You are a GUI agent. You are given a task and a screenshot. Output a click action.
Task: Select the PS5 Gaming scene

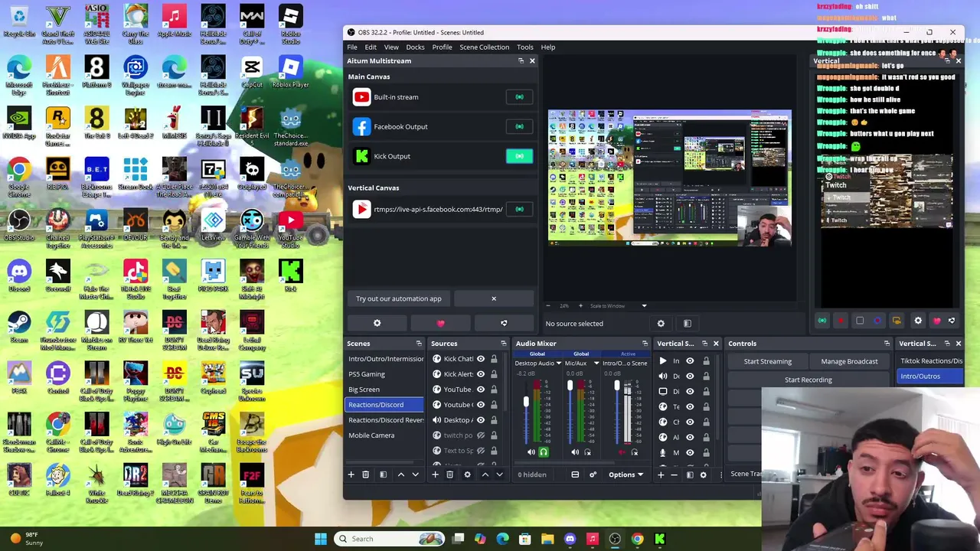coord(384,374)
